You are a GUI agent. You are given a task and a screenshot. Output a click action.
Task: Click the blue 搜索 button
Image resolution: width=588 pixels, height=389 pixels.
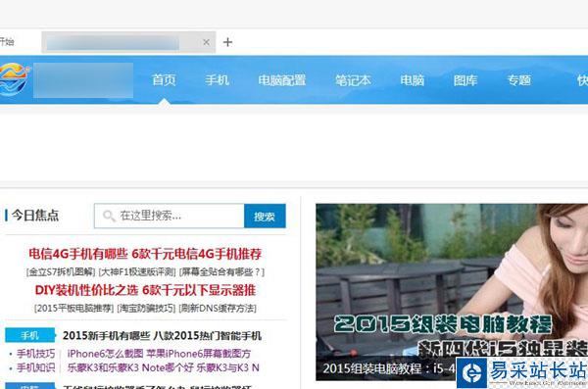point(265,216)
